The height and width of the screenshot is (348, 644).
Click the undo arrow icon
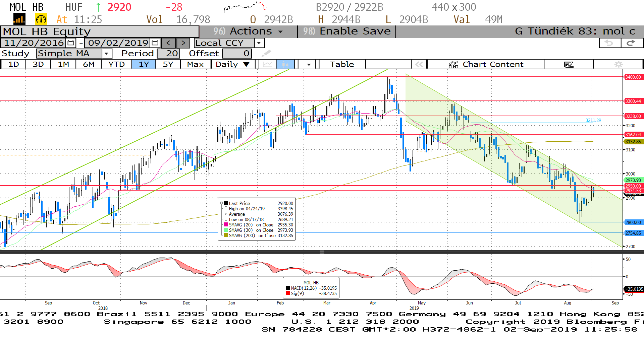point(609,43)
